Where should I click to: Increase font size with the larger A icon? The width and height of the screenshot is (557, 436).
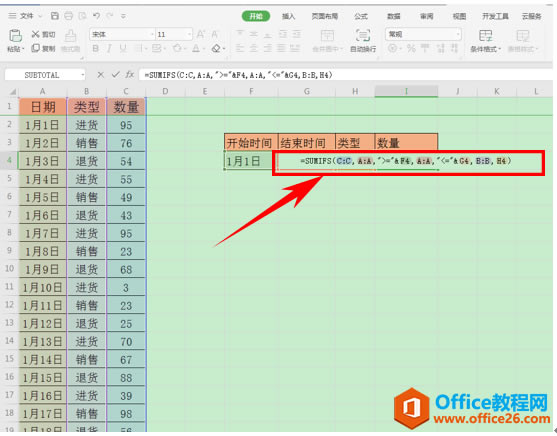(x=201, y=34)
